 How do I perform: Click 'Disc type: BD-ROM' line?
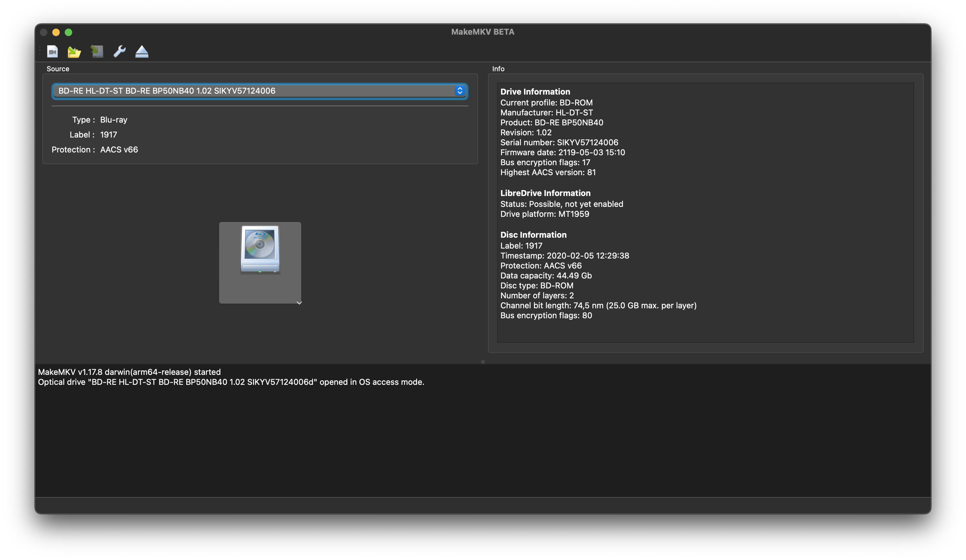point(537,286)
